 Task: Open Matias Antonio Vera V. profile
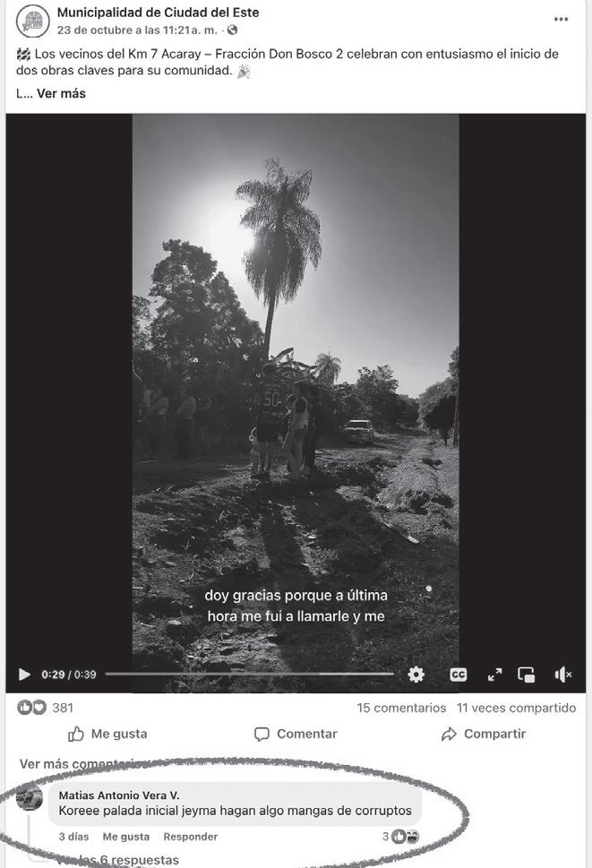pos(119,795)
